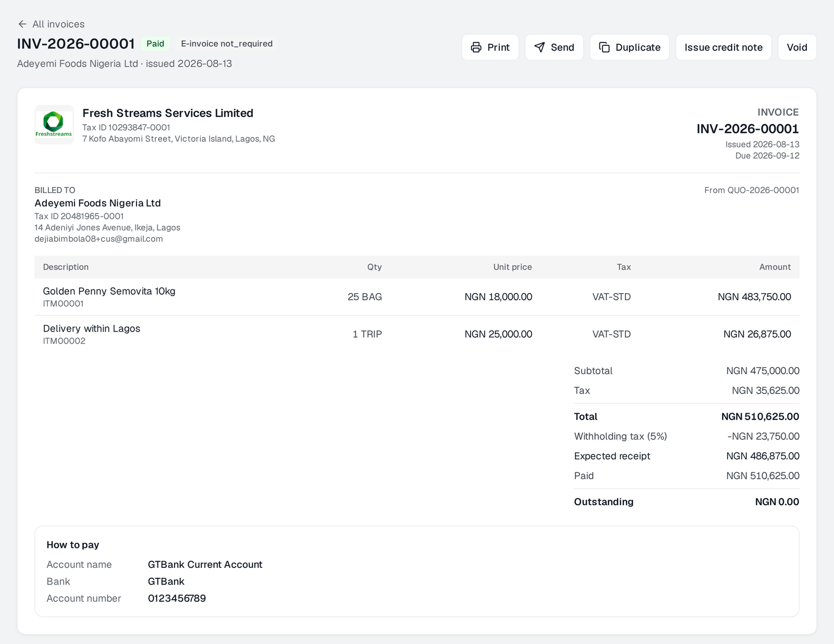Screen dimensions: 834x644
Task: Click Issued 2026-08-13 in invoice header
Action: pos(762,144)
